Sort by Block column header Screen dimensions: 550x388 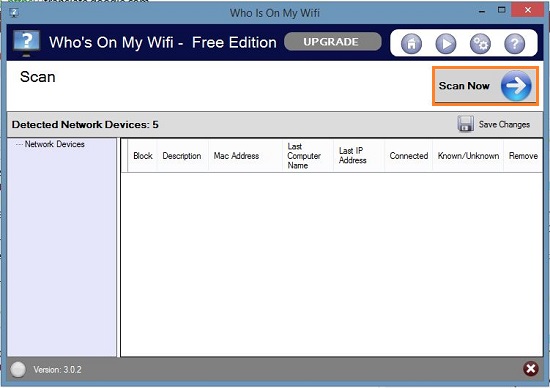click(x=143, y=156)
